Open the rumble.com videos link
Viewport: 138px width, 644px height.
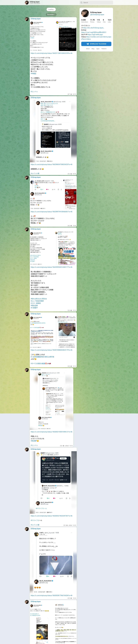point(96,38)
